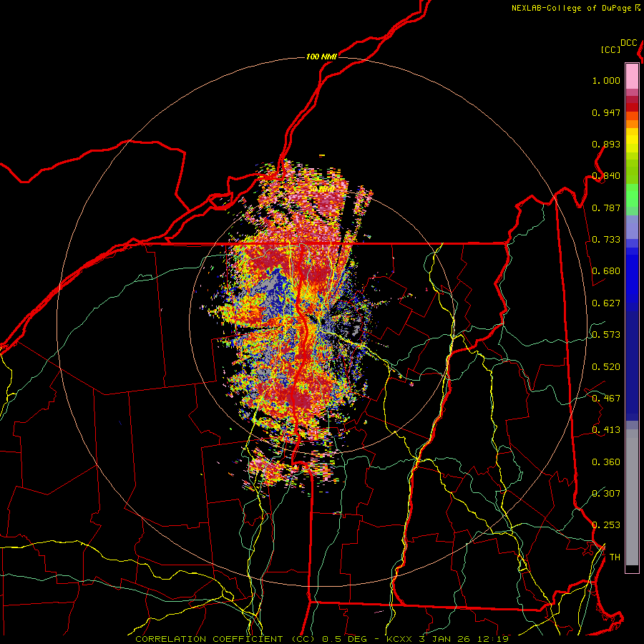Select the 0.360 color scale value
The image size is (644, 644).
tap(606, 462)
